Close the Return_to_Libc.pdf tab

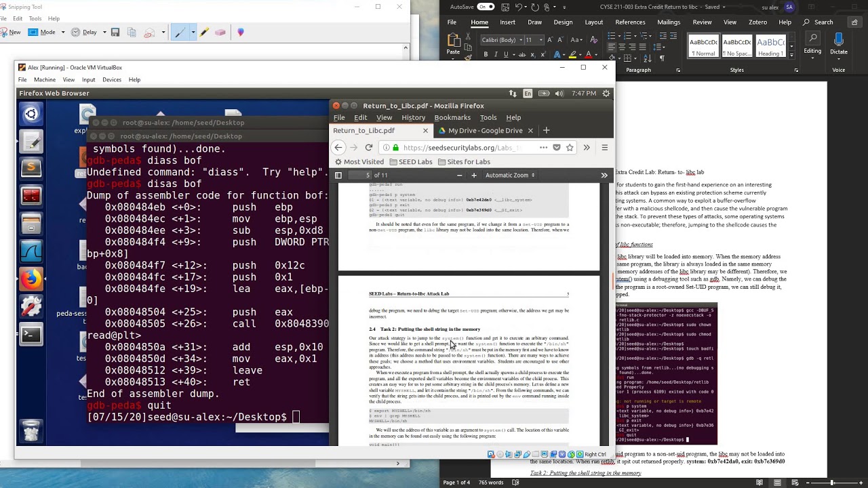(426, 131)
